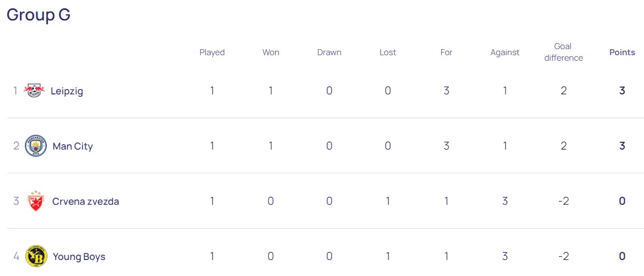Click the Played column header
The width and height of the screenshot is (644, 276).
(x=212, y=52)
